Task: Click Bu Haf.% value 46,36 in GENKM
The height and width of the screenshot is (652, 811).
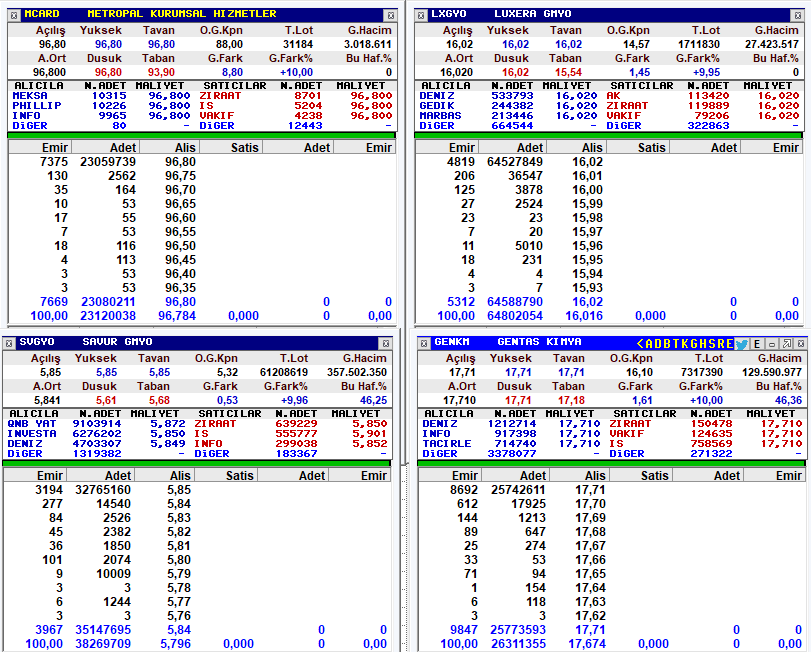Action: tap(788, 400)
